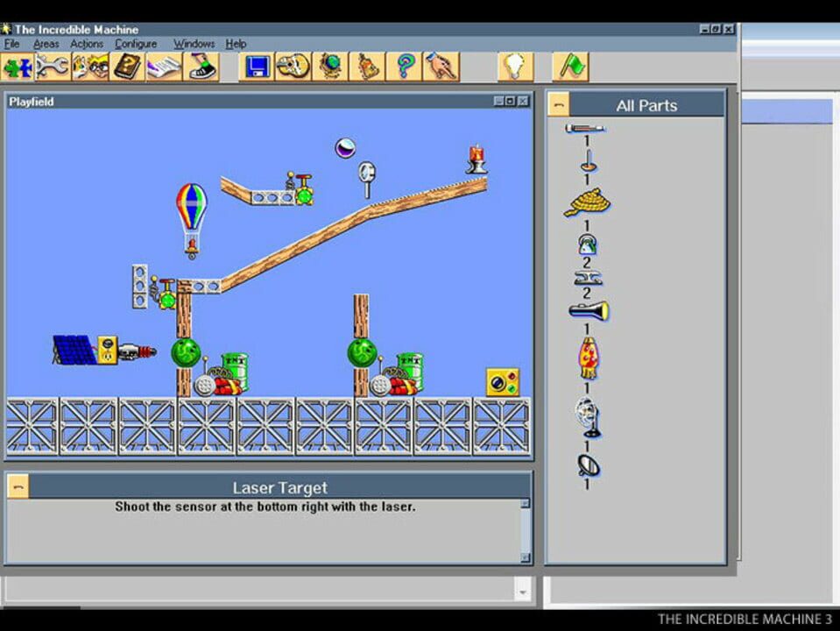This screenshot has height=631, width=840.
Task: Select the electric fan part
Action: click(x=587, y=413)
